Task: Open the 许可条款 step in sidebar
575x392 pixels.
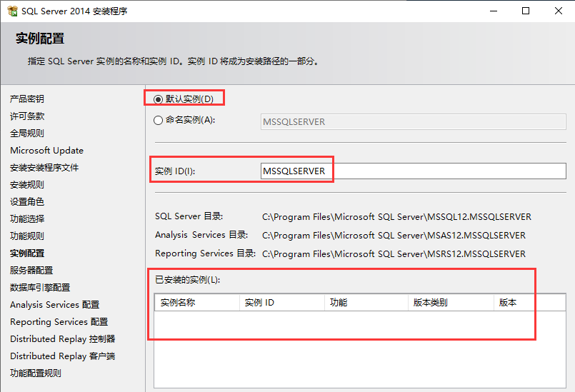Action: click(x=27, y=116)
